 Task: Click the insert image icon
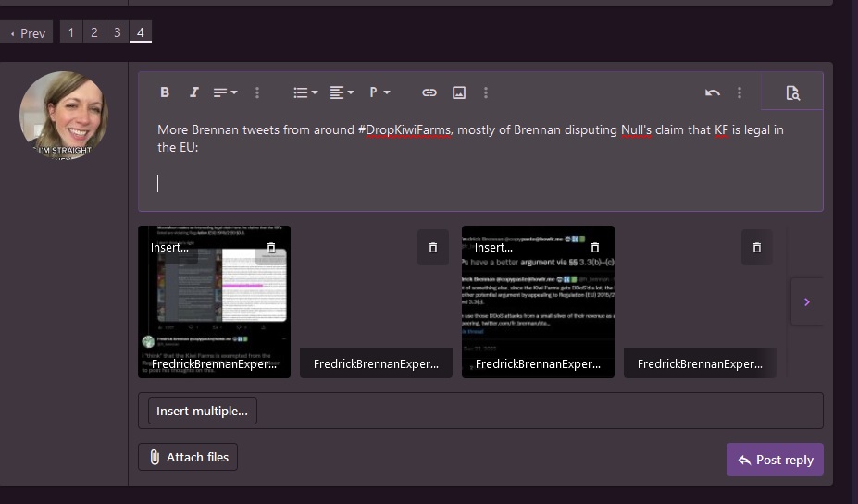click(458, 92)
